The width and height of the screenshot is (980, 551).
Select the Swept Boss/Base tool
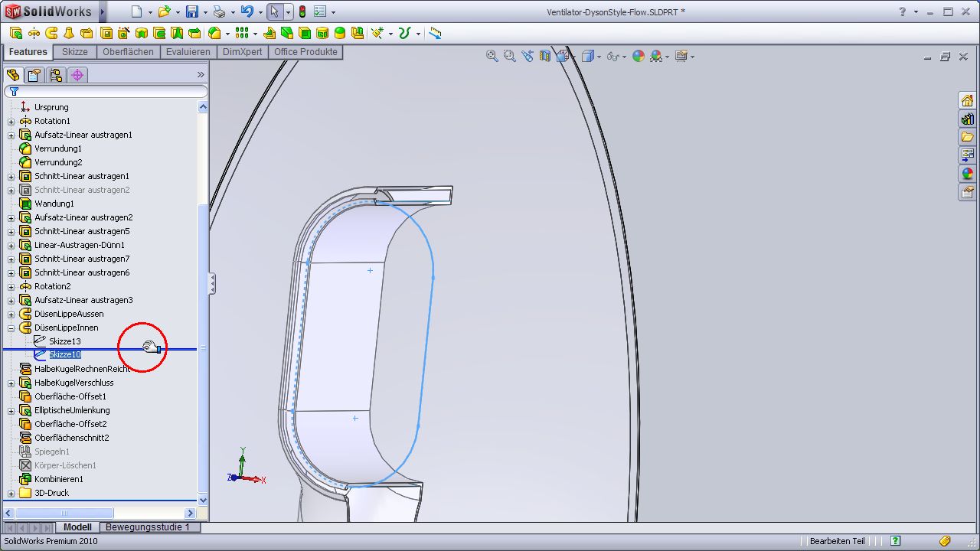click(x=52, y=33)
